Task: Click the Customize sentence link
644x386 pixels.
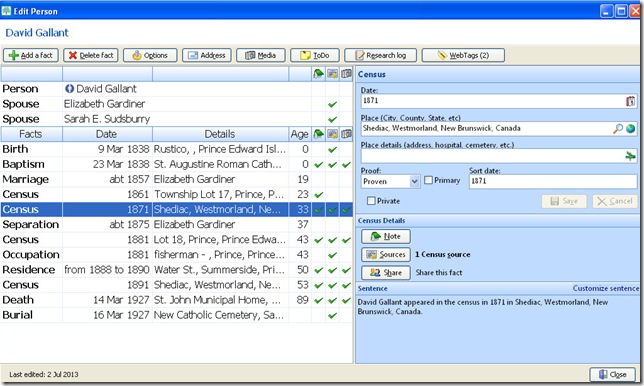Action: [x=606, y=288]
